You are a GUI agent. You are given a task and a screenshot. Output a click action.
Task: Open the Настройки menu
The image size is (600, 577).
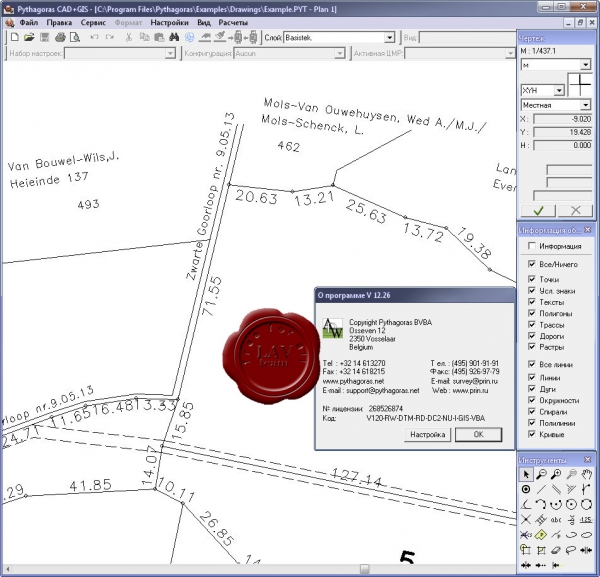click(x=170, y=23)
